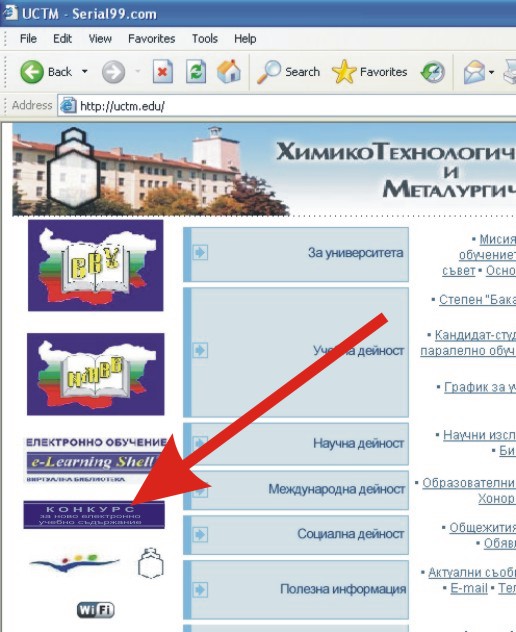
Task: Go back with the green Back arrow
Action: point(32,72)
